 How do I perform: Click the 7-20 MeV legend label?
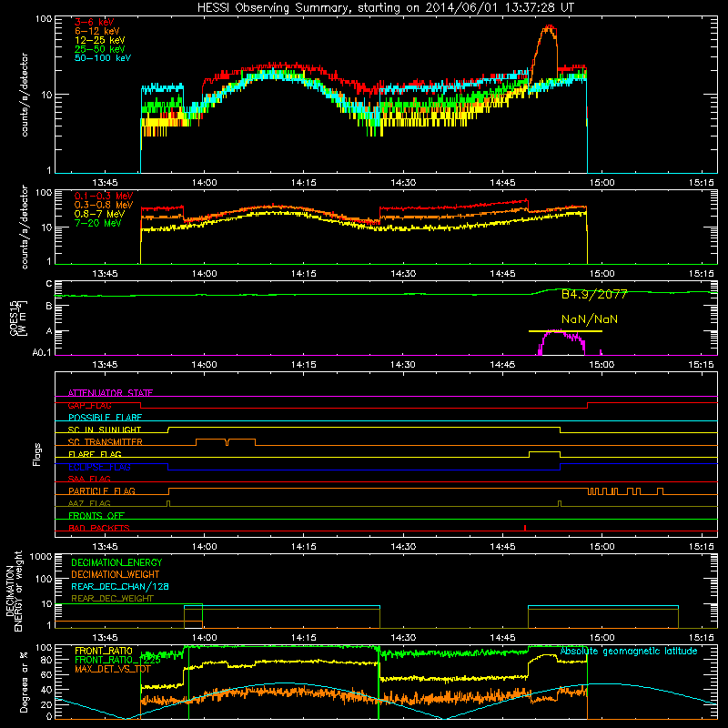point(98,223)
